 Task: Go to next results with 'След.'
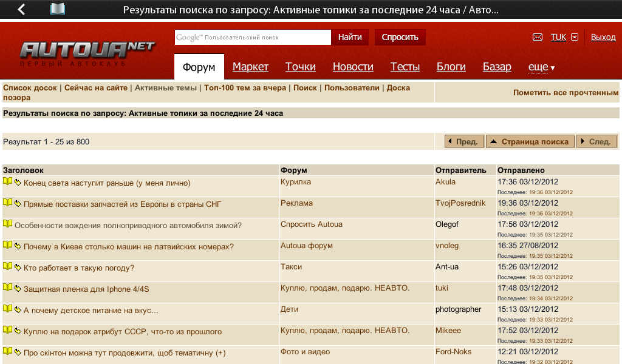[597, 141]
